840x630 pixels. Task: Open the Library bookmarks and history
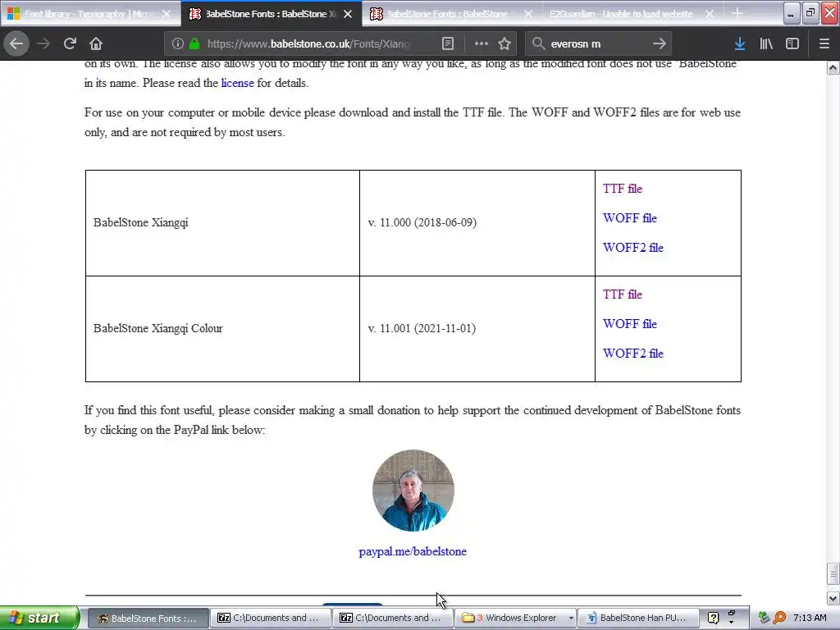(x=766, y=43)
